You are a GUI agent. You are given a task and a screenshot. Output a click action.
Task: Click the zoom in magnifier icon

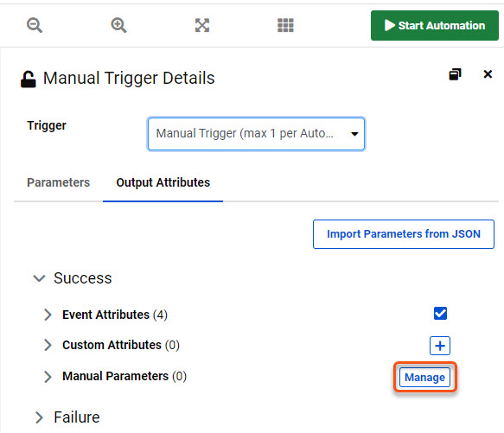(x=118, y=25)
